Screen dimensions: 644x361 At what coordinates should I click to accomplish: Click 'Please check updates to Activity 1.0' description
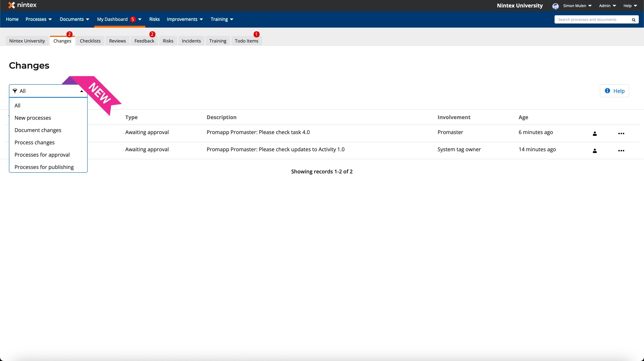tap(275, 149)
